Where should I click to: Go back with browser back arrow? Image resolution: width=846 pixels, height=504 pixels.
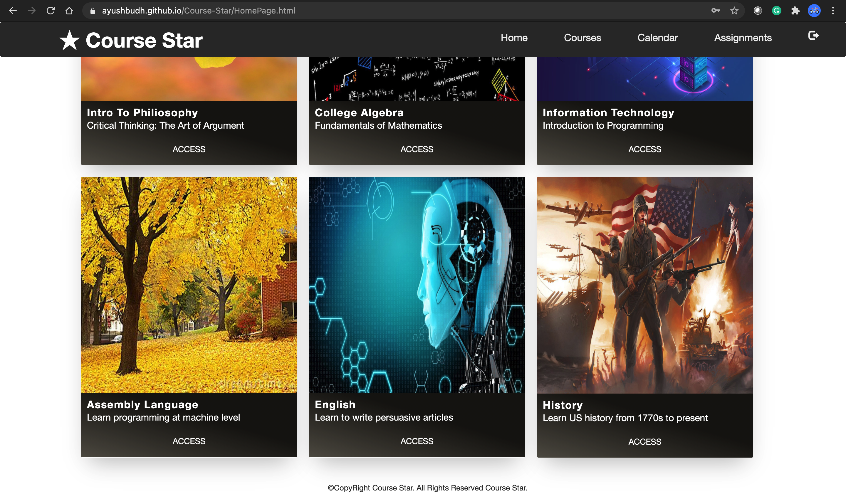tap(13, 11)
